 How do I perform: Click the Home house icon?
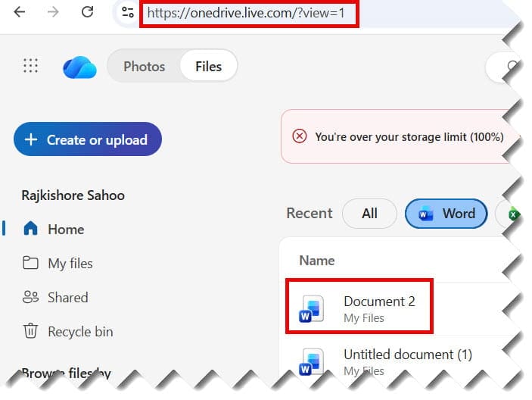[30, 228]
